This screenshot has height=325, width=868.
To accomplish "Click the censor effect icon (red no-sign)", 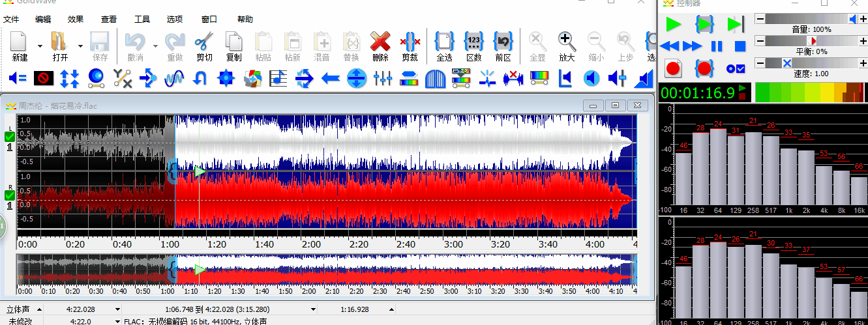I will click(44, 79).
